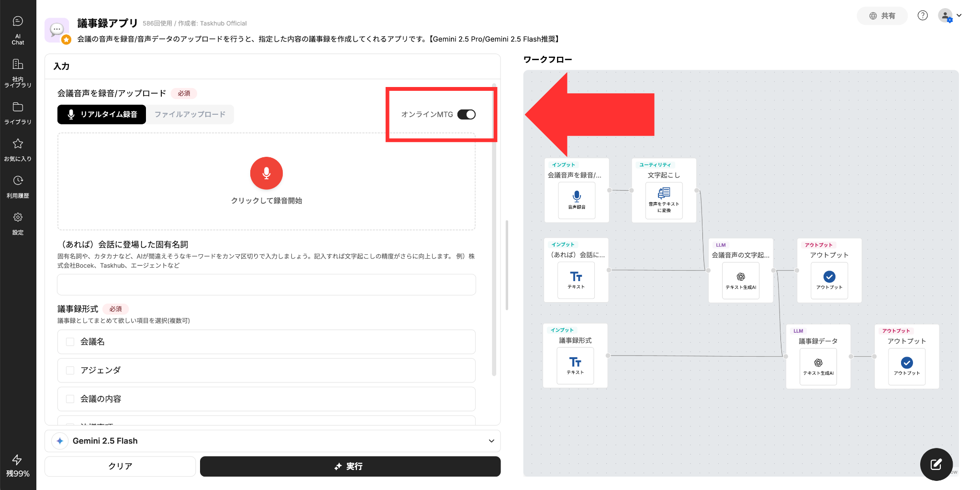This screenshot has height=490, width=980.
Task: Enable the 会議の内容 checkbox
Action: (70, 399)
